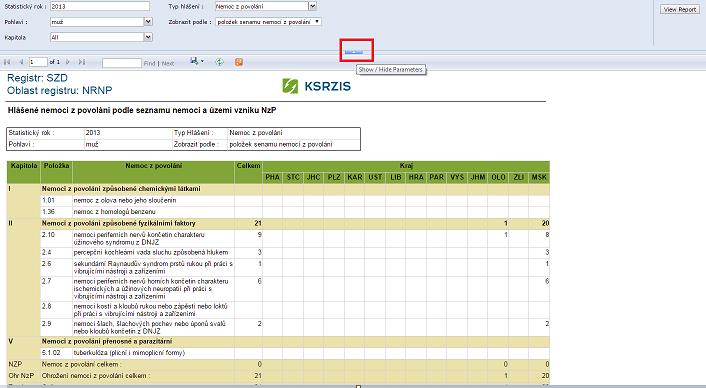The height and width of the screenshot is (388, 706).
Task: Click the View Report button
Action: (x=680, y=9)
